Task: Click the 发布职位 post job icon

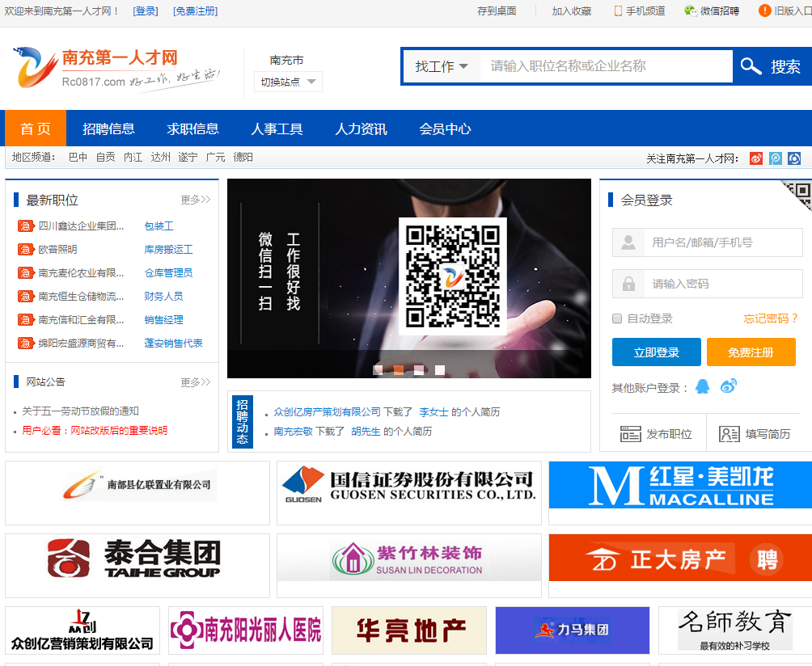Action: [630, 434]
